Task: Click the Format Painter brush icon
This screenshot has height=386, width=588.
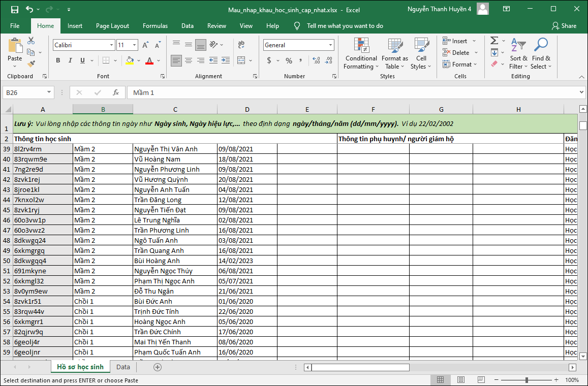Action: click(x=31, y=64)
